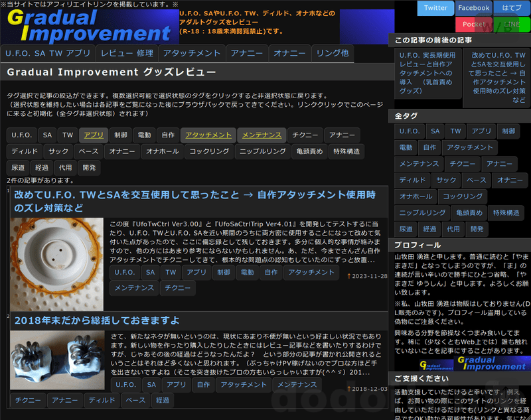Click the 自作 tag on the 2018 article
The width and height of the screenshot is (531, 420).
coord(204,385)
